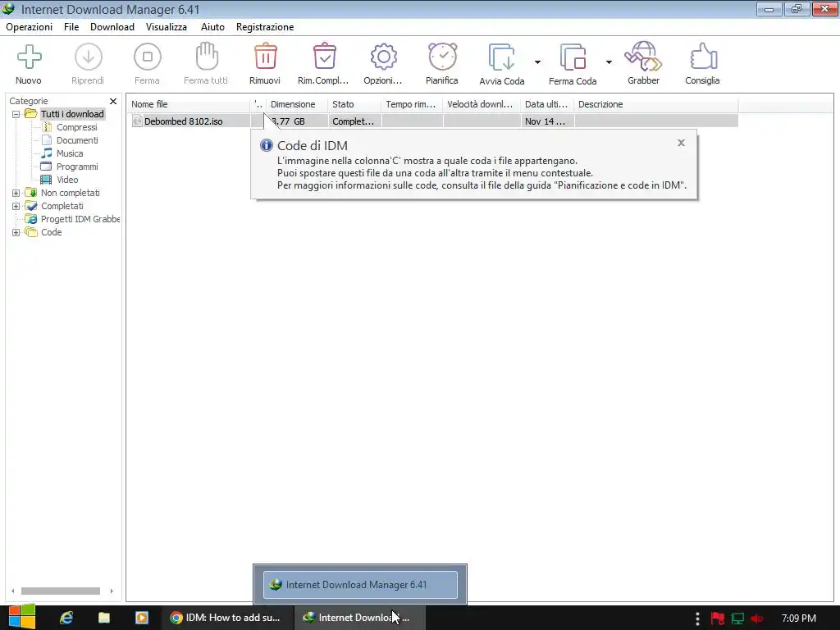Image resolution: width=840 pixels, height=630 pixels.
Task: Click Internet Download Manager 6.41 taskbar preview
Action: [x=360, y=584]
